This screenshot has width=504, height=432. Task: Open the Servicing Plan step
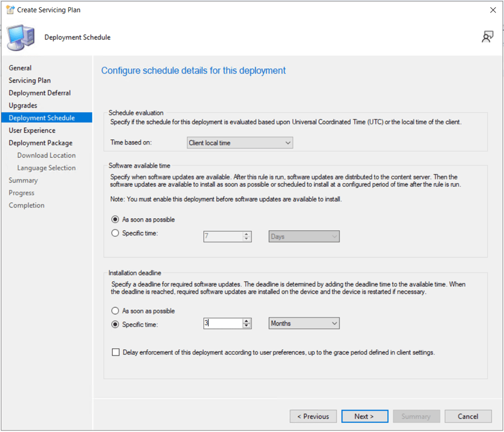coord(29,80)
